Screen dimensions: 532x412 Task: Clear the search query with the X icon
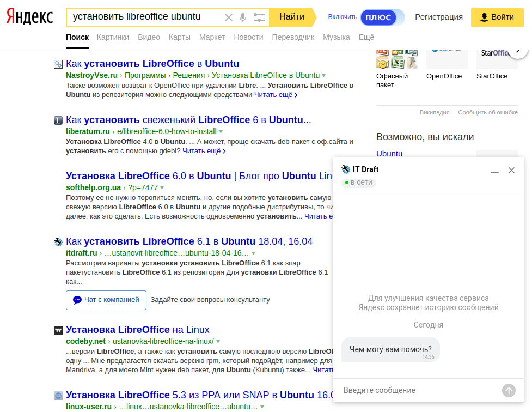(229, 17)
